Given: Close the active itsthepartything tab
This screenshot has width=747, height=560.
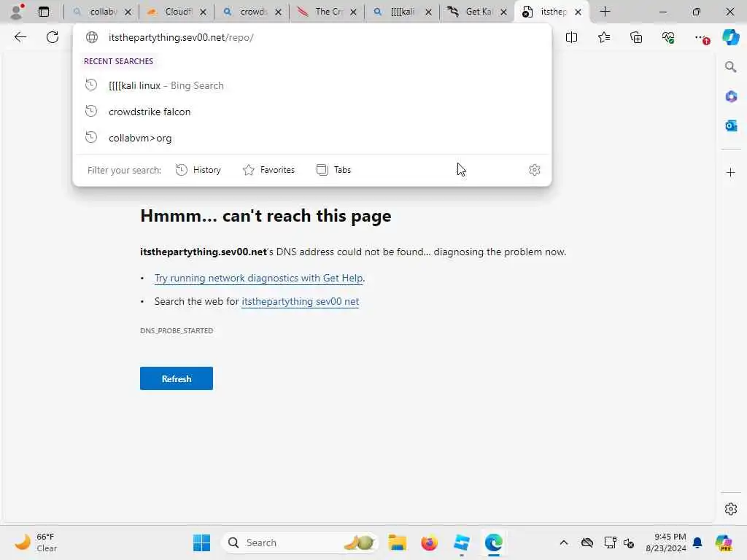Looking at the screenshot, I should (578, 12).
